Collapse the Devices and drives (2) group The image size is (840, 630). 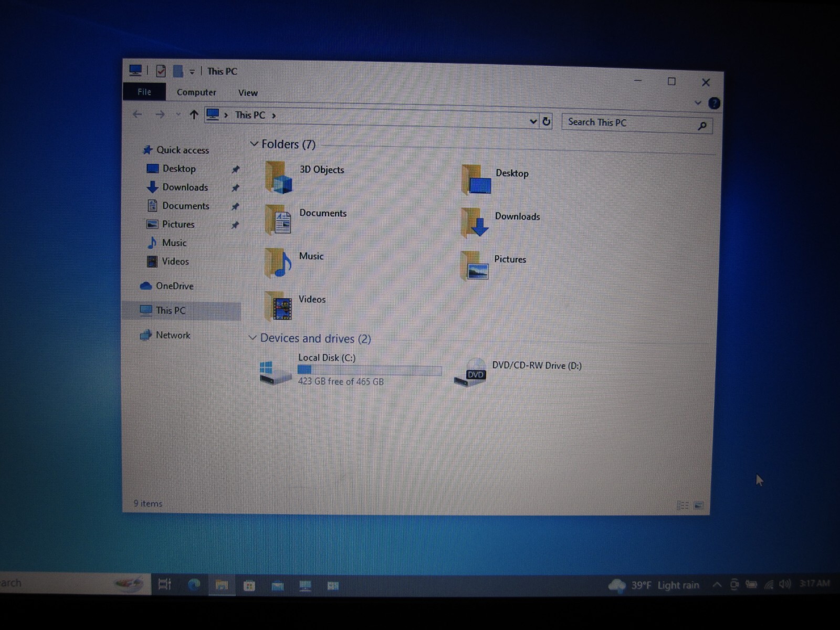(x=253, y=338)
